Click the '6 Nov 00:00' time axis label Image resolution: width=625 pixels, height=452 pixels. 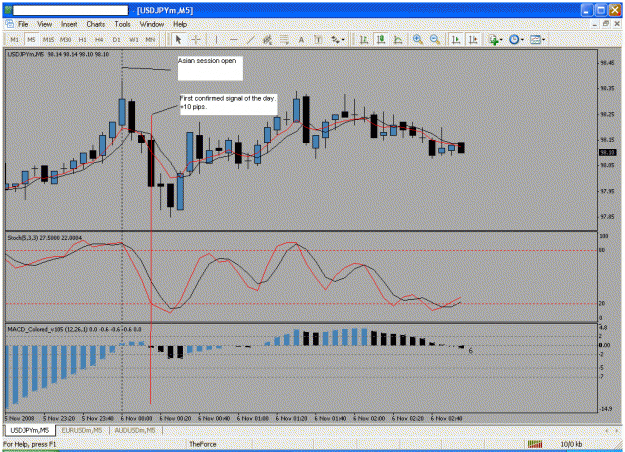(136, 419)
